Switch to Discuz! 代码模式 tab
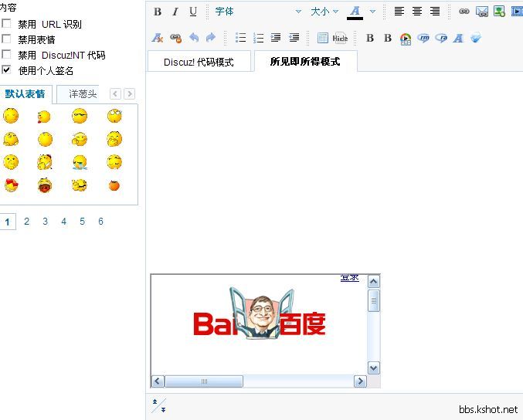523x420 pixels. point(199,62)
